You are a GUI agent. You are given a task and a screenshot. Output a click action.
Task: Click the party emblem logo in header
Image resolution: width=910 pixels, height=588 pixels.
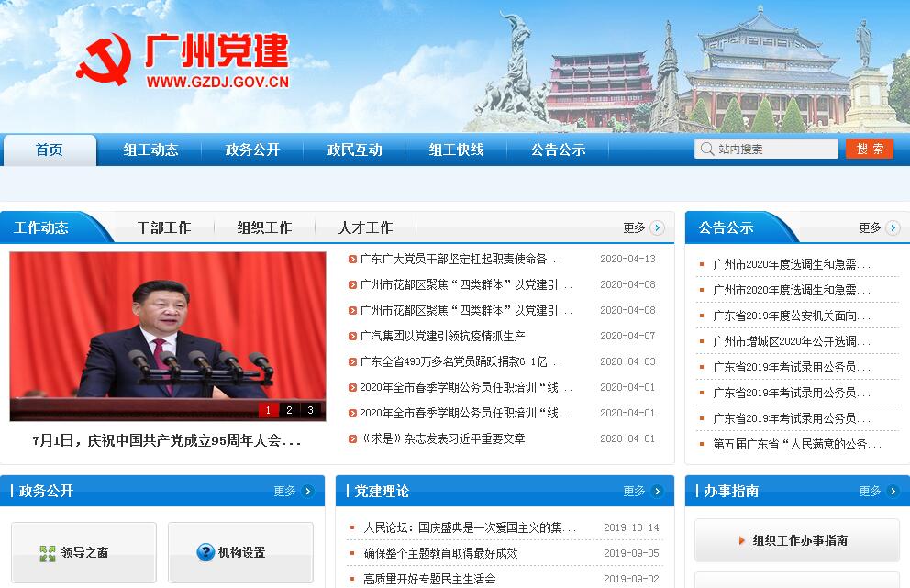103,61
